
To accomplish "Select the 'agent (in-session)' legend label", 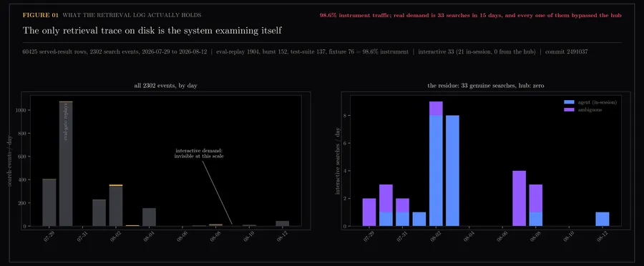I will pyautogui.click(x=597, y=102).
